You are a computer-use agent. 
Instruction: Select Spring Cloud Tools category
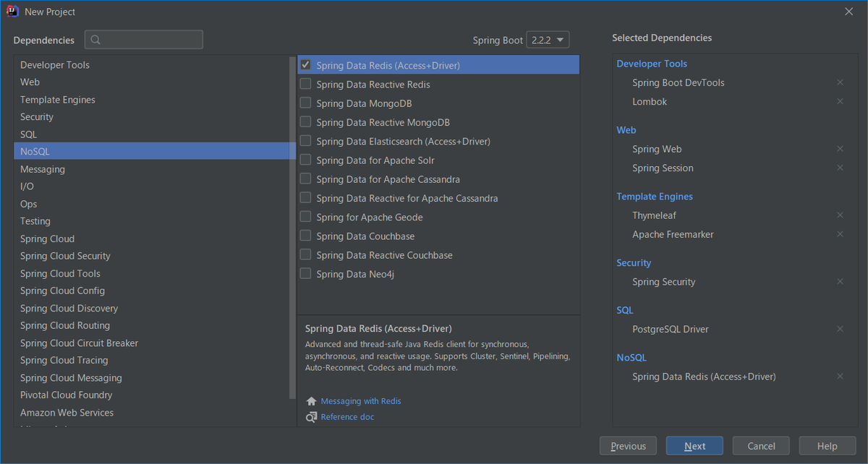151,273
